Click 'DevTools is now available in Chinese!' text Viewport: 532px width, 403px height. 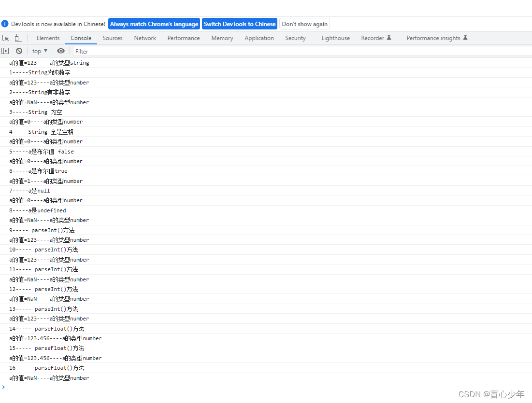(x=58, y=24)
